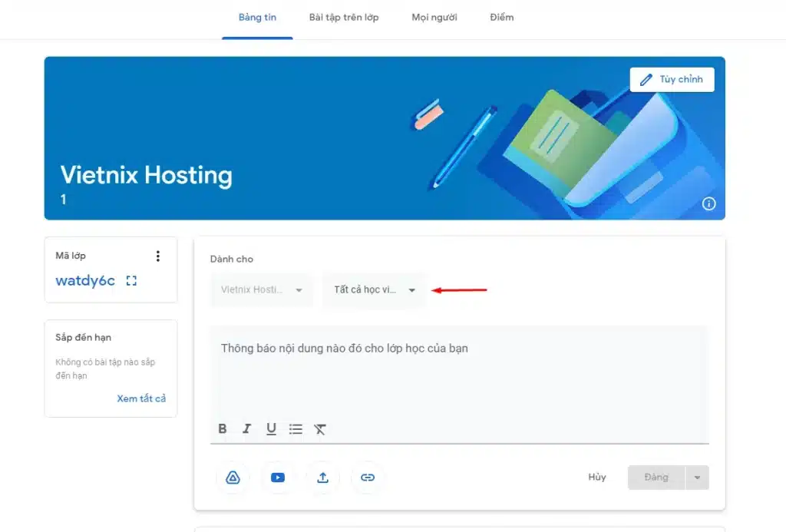Display class code watdy6c in fullscreen
Image resolution: width=786 pixels, height=532 pixels.
click(x=131, y=281)
